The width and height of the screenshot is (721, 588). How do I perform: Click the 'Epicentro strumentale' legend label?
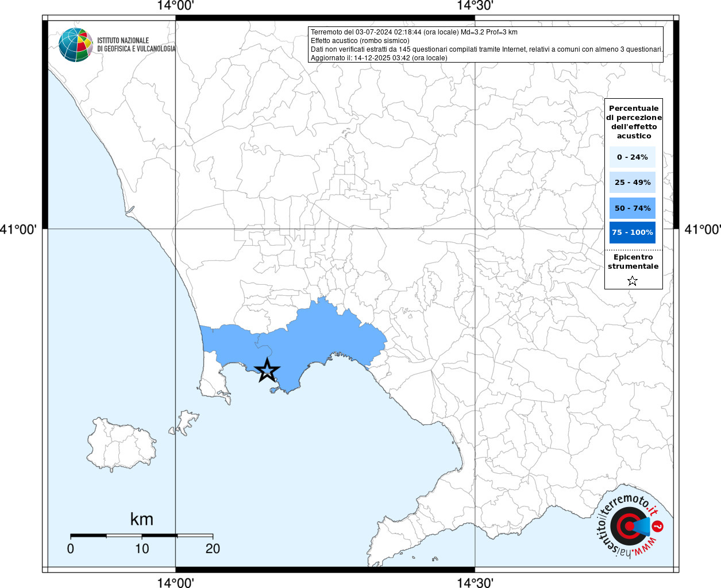pyautogui.click(x=633, y=261)
